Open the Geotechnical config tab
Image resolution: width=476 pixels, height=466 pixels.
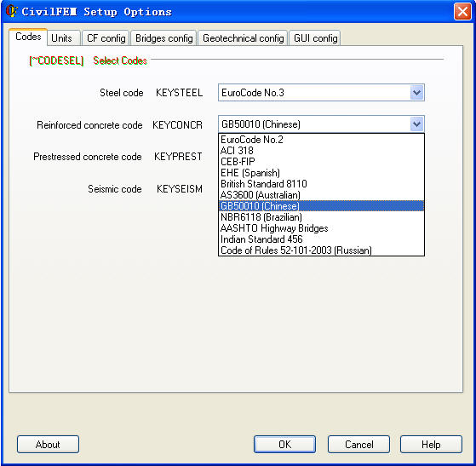tap(244, 38)
